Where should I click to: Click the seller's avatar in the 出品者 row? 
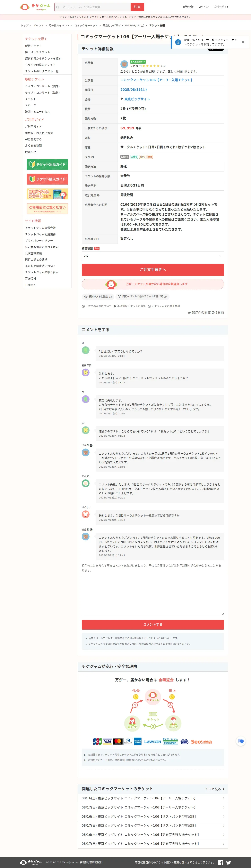124,64
